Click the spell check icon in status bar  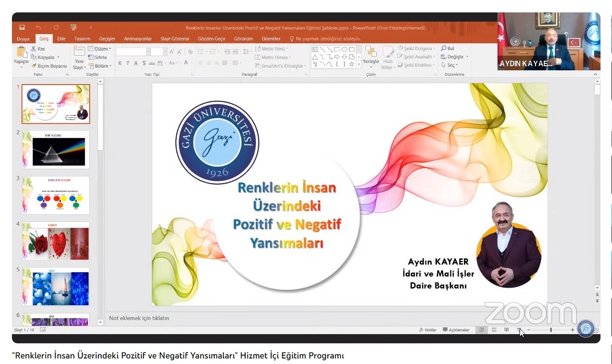tap(43, 330)
